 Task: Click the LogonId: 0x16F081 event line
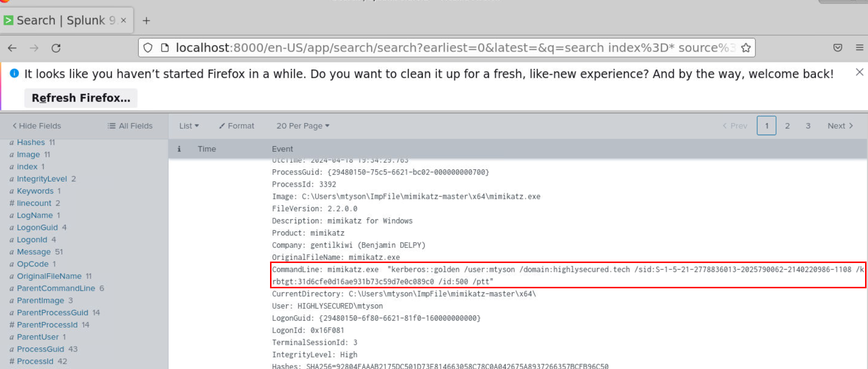tap(308, 330)
